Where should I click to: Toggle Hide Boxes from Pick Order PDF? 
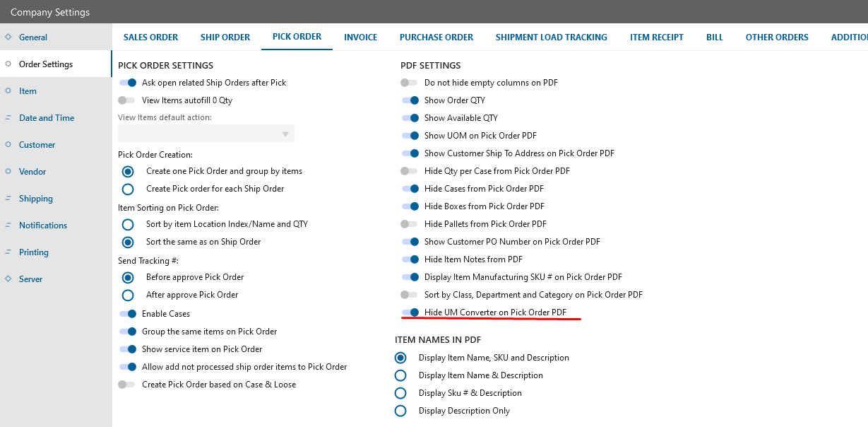410,206
